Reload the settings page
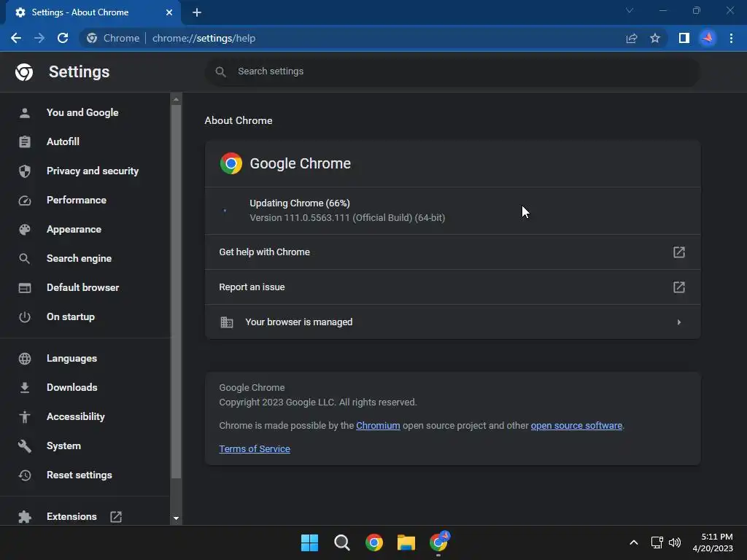The height and width of the screenshot is (560, 747). (63, 38)
